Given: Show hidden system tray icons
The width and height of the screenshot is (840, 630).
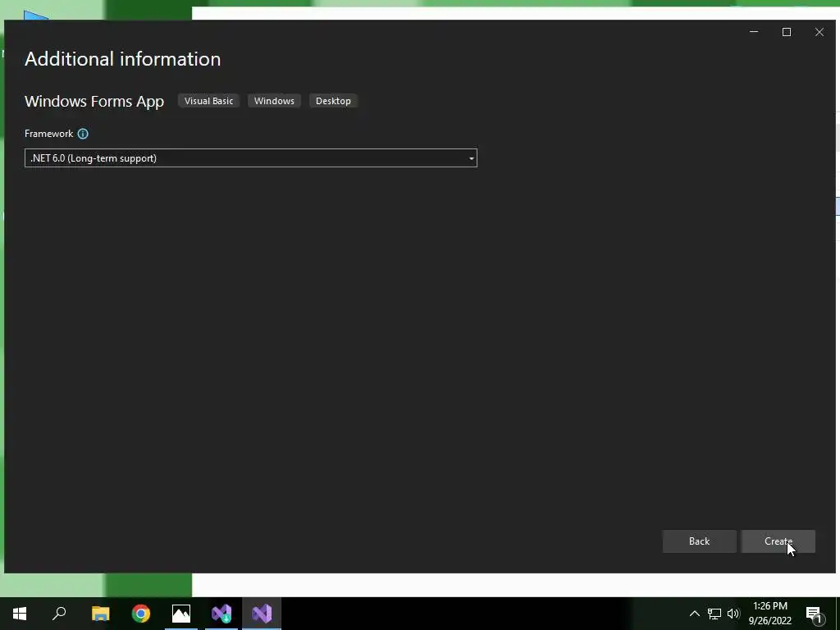Looking at the screenshot, I should click(694, 614).
